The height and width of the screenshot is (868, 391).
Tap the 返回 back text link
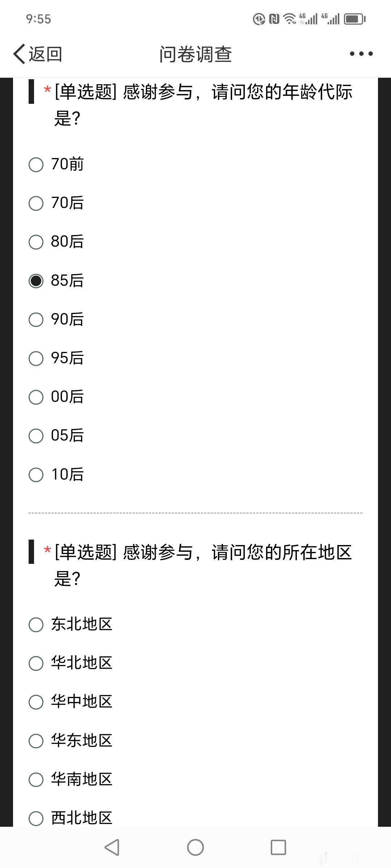tap(46, 54)
